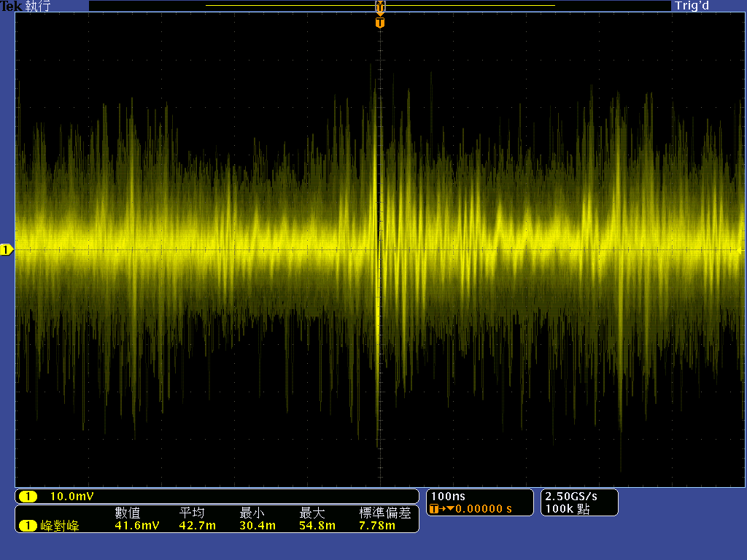Screen dimensions: 747x560
Task: Click the 最大 maximum value 54.8m
Action: [317, 526]
